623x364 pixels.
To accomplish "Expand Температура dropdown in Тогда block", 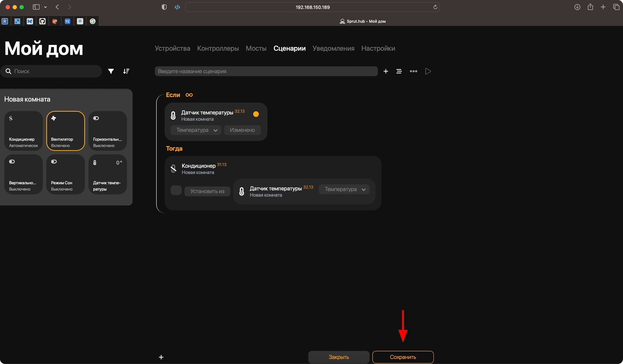I will click(344, 189).
